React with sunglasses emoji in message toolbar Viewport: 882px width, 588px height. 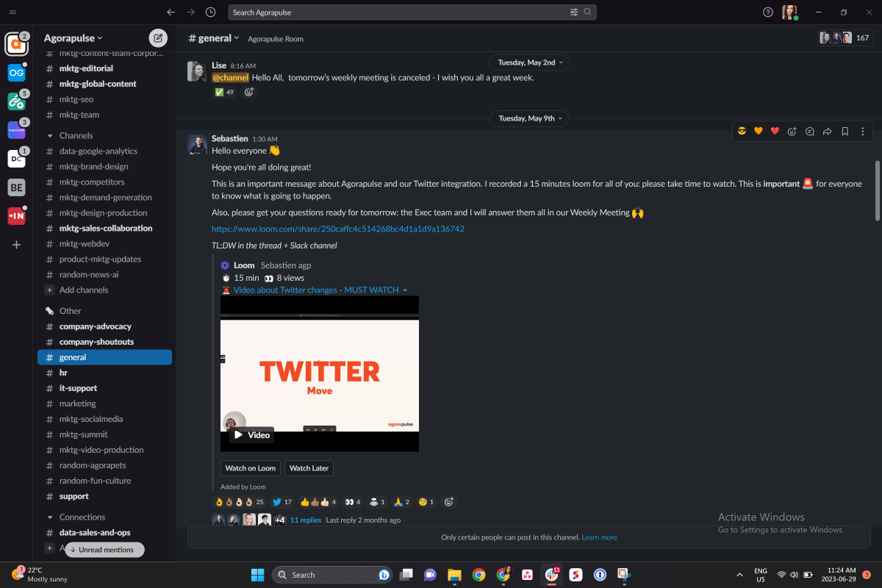point(742,132)
